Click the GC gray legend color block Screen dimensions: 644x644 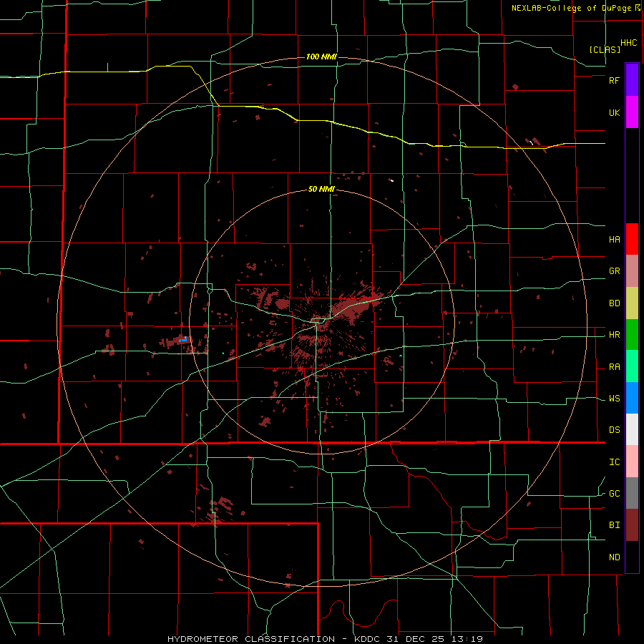(632, 493)
